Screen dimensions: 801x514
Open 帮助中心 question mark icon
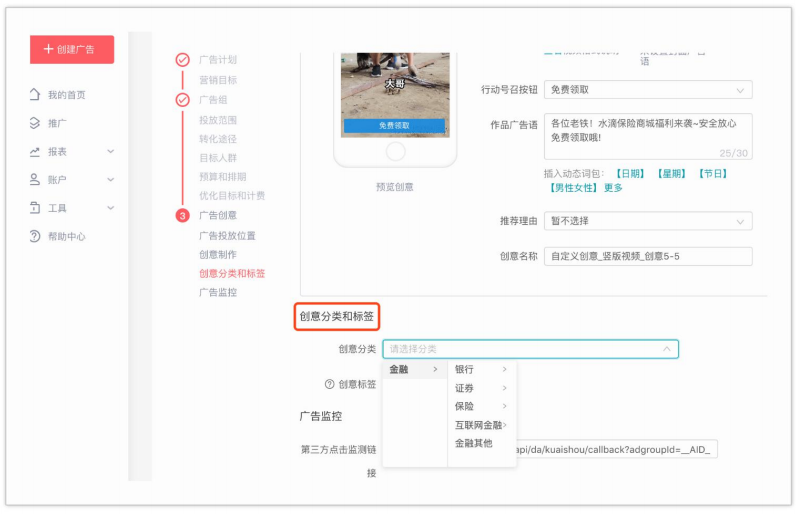(35, 236)
